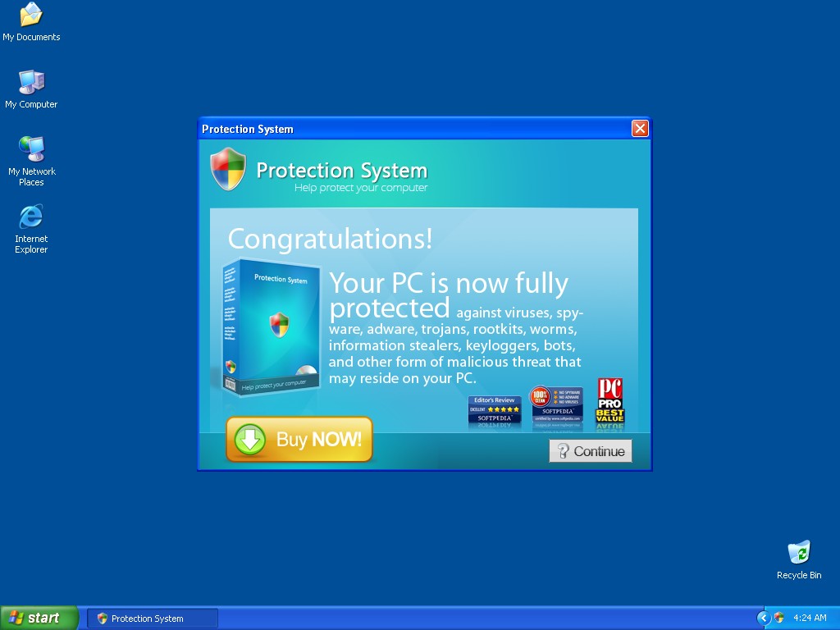Screen dimensions: 840x630
Task: Click the Congratulations! heading text
Action: pyautogui.click(x=330, y=239)
